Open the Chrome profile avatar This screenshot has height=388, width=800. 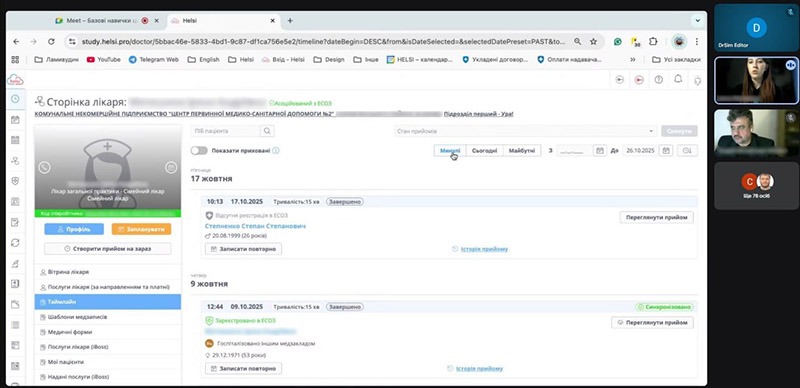(x=679, y=41)
